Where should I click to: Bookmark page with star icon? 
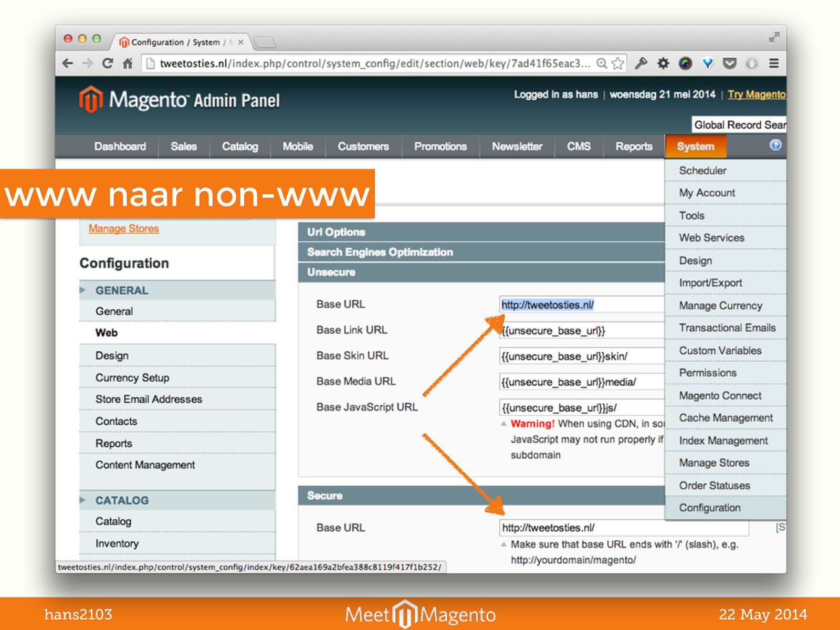618,64
